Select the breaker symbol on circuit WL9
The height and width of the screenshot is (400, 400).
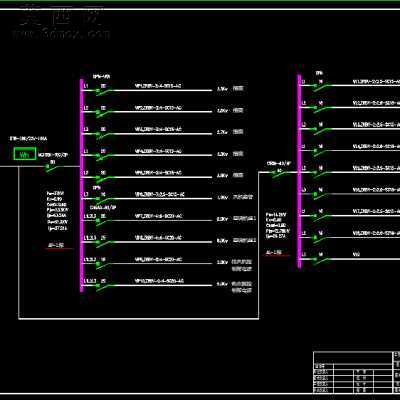coord(322,260)
